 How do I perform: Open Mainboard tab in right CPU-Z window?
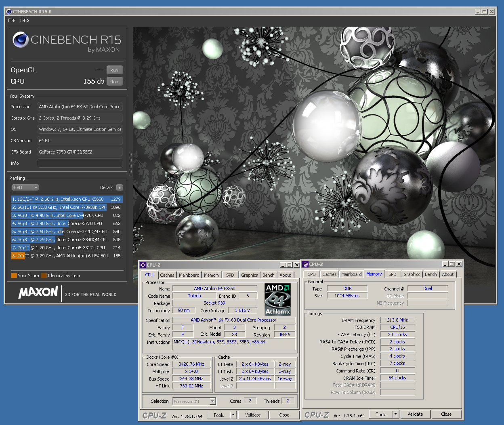(351, 274)
